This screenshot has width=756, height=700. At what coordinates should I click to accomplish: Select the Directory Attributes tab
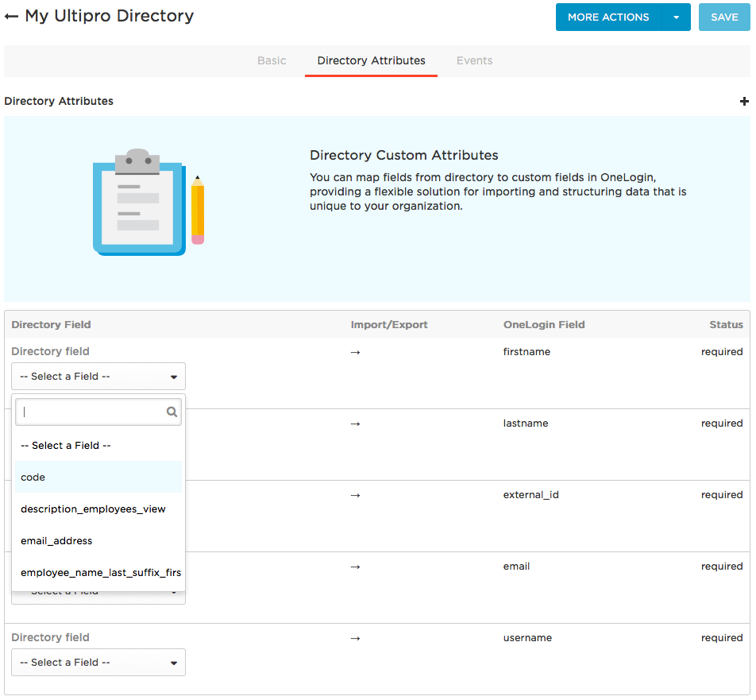372,61
